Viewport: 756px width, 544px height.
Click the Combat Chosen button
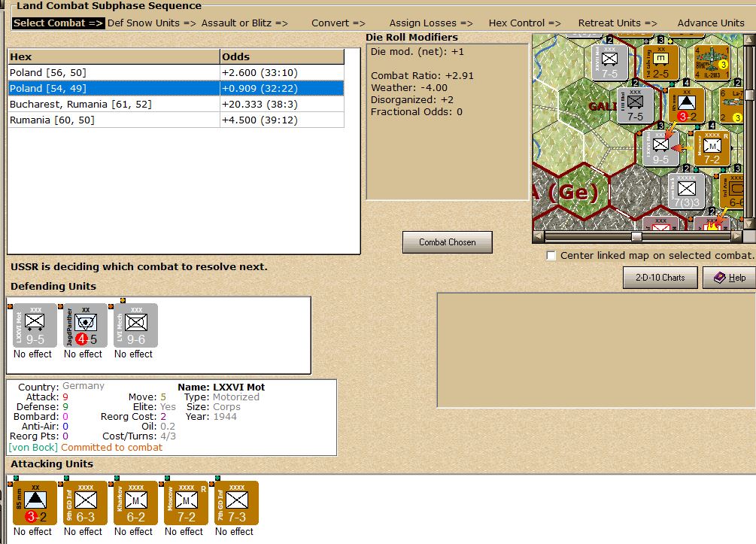(448, 242)
